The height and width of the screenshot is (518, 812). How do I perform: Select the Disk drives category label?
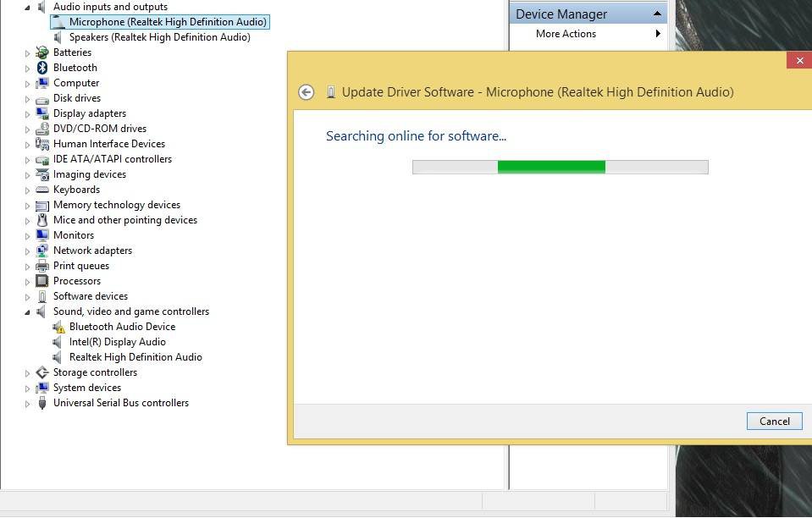pos(77,98)
